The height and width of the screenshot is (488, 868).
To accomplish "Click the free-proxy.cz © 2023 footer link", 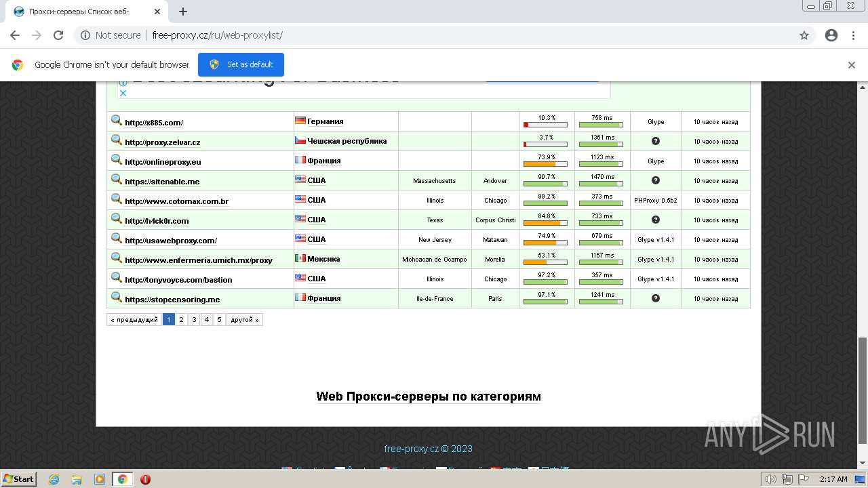I will click(429, 449).
